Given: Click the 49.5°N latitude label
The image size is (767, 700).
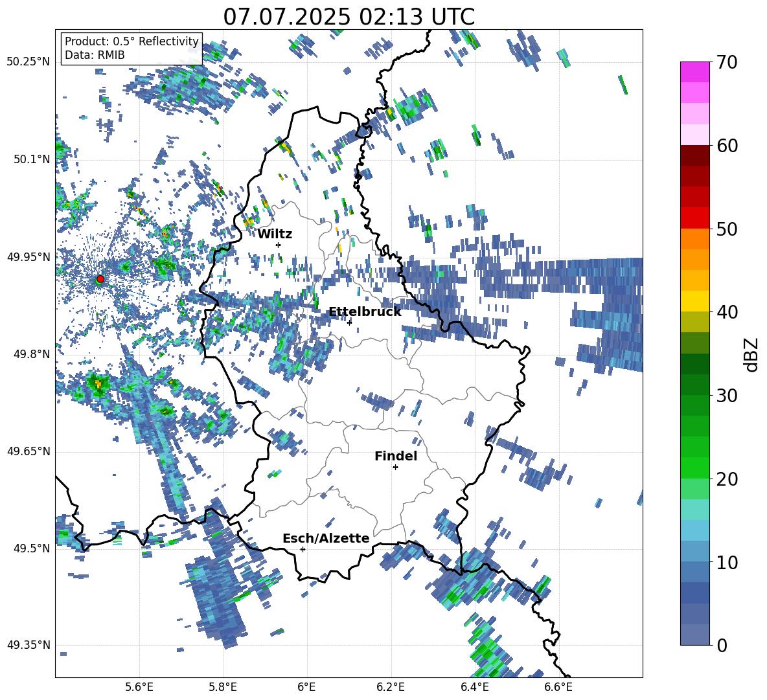Looking at the screenshot, I should 31,548.
